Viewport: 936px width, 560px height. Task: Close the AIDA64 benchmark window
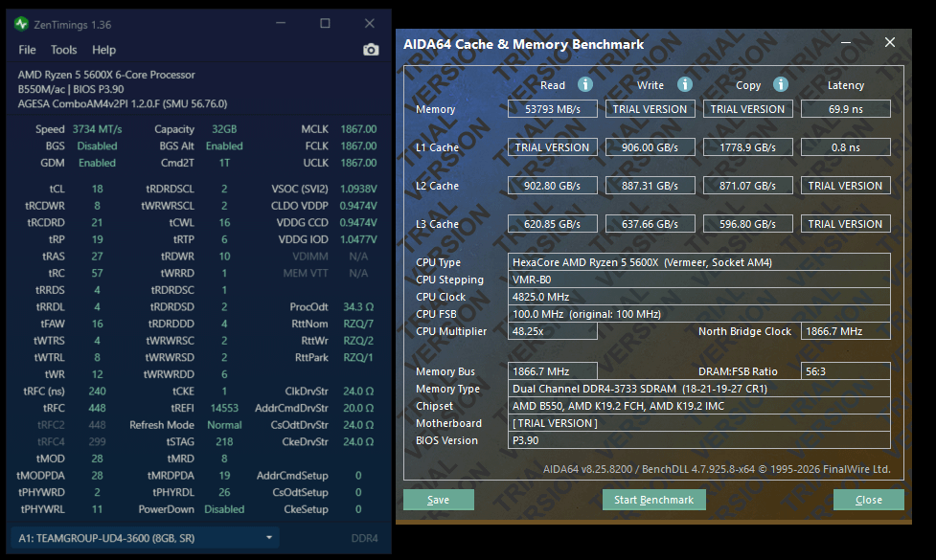click(890, 43)
